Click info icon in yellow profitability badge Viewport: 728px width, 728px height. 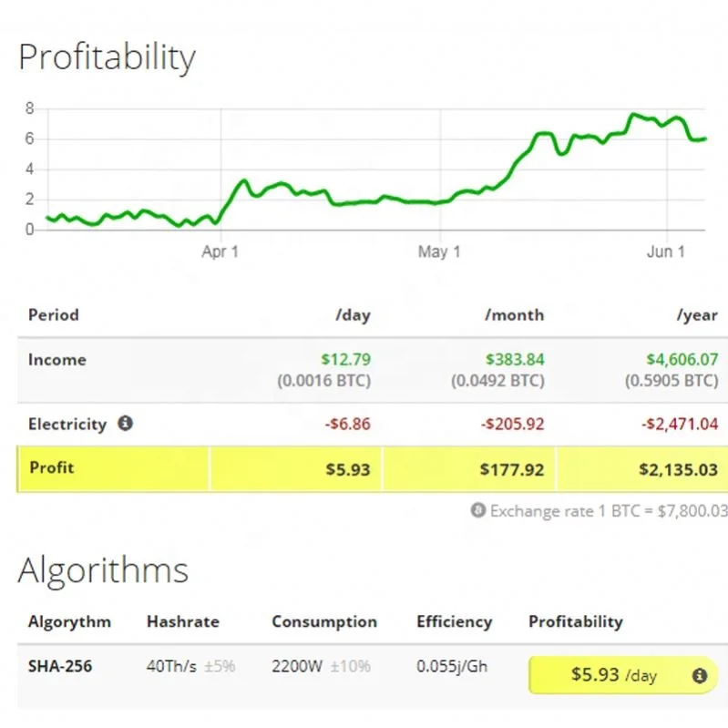click(699, 675)
